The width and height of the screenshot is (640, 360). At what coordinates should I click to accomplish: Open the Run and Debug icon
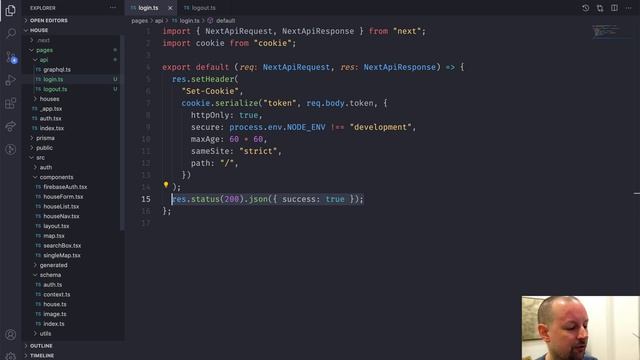[11, 80]
